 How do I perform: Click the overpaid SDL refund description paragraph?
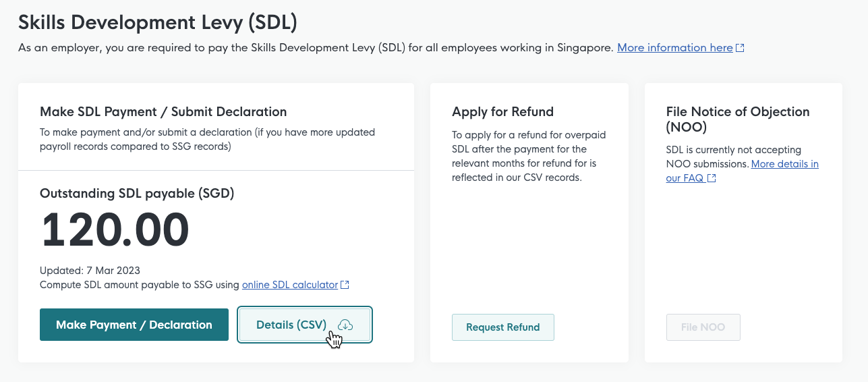tap(519, 156)
